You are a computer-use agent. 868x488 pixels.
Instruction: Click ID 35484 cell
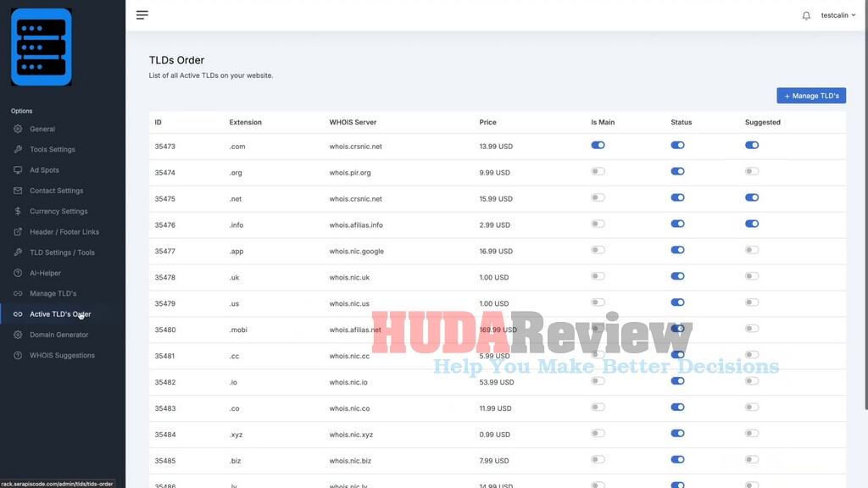165,435
